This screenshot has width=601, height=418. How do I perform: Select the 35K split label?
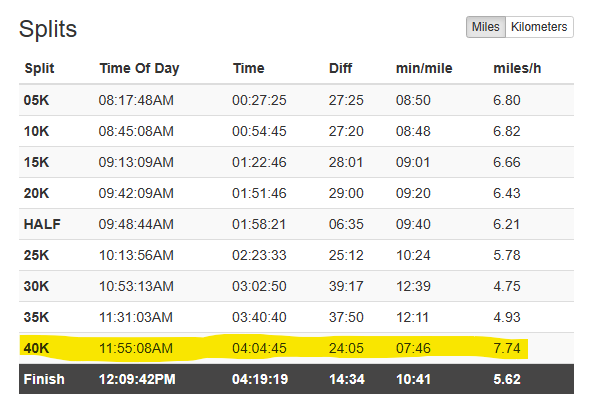coord(36,317)
